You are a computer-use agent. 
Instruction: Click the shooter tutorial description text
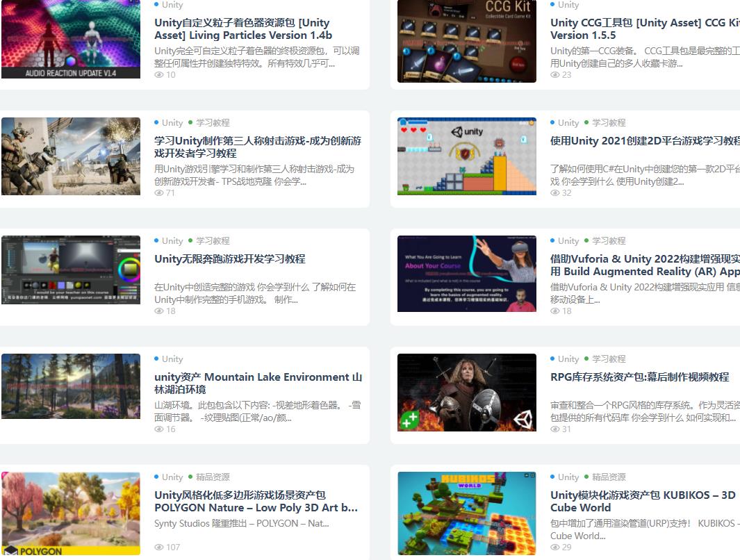pos(254,175)
